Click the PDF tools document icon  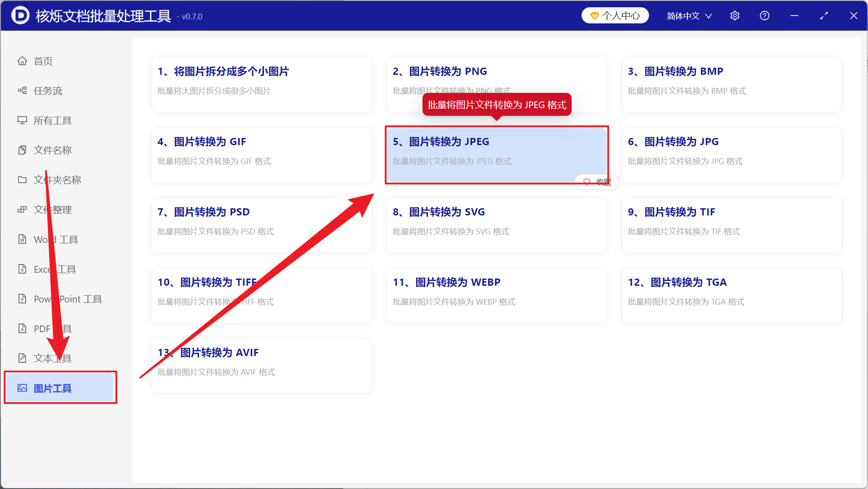(x=22, y=329)
